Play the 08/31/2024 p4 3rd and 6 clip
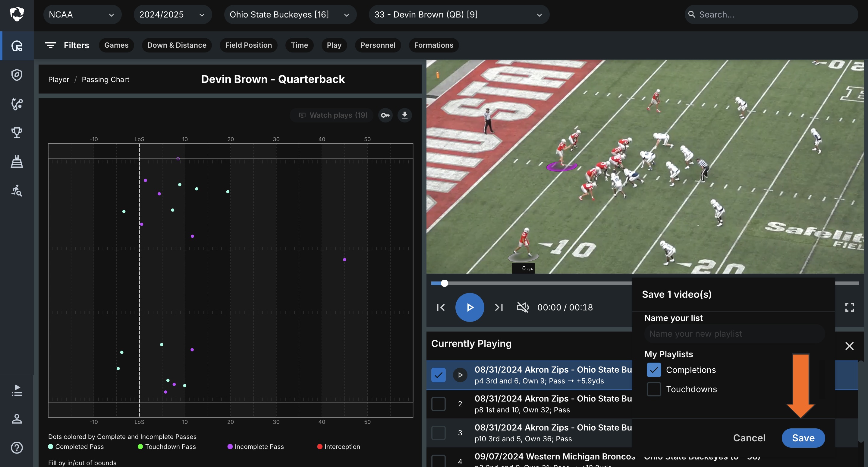 pyautogui.click(x=460, y=375)
